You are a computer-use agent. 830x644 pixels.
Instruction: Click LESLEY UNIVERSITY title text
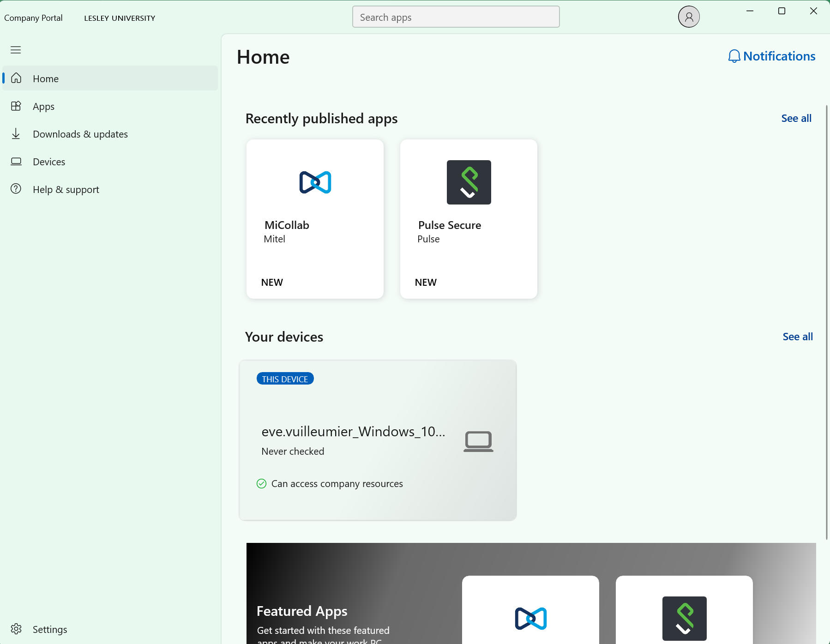(x=120, y=18)
